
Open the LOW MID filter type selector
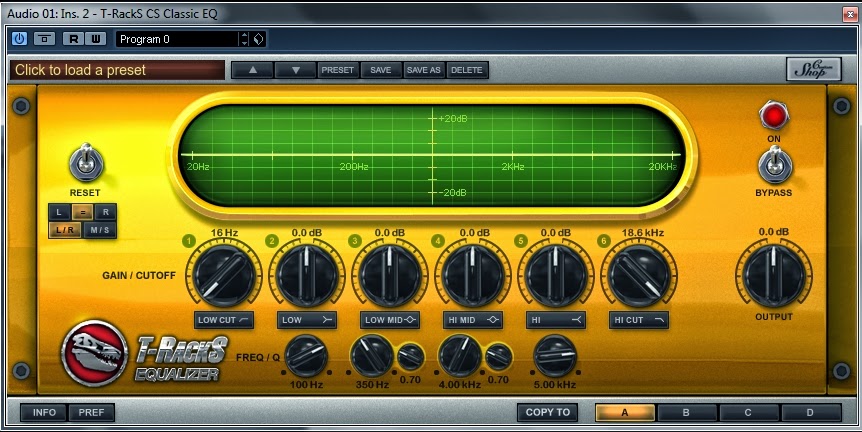pos(390,320)
